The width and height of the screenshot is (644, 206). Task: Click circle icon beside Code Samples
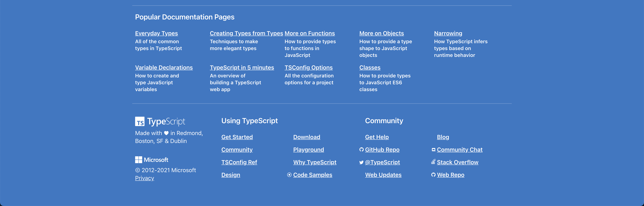coord(289,175)
